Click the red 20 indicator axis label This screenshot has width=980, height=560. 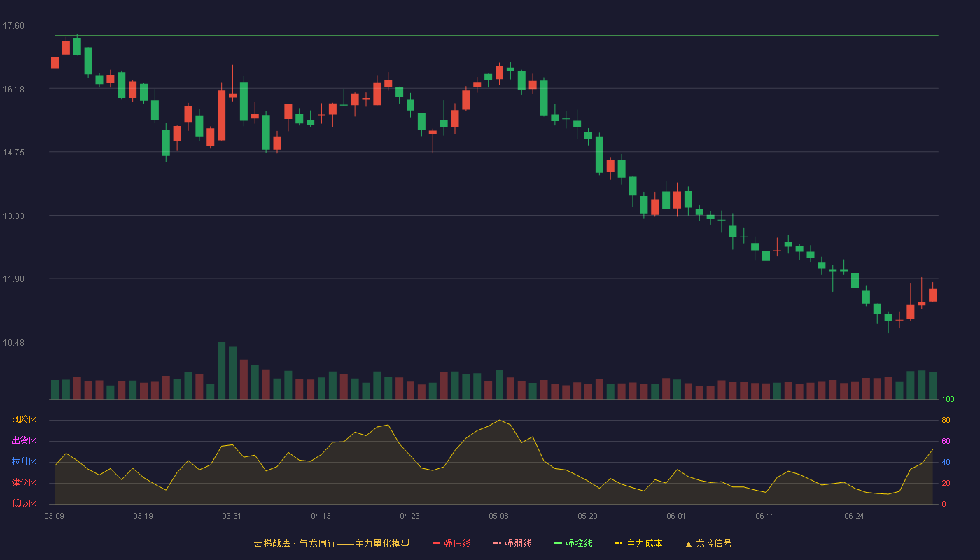pos(946,484)
